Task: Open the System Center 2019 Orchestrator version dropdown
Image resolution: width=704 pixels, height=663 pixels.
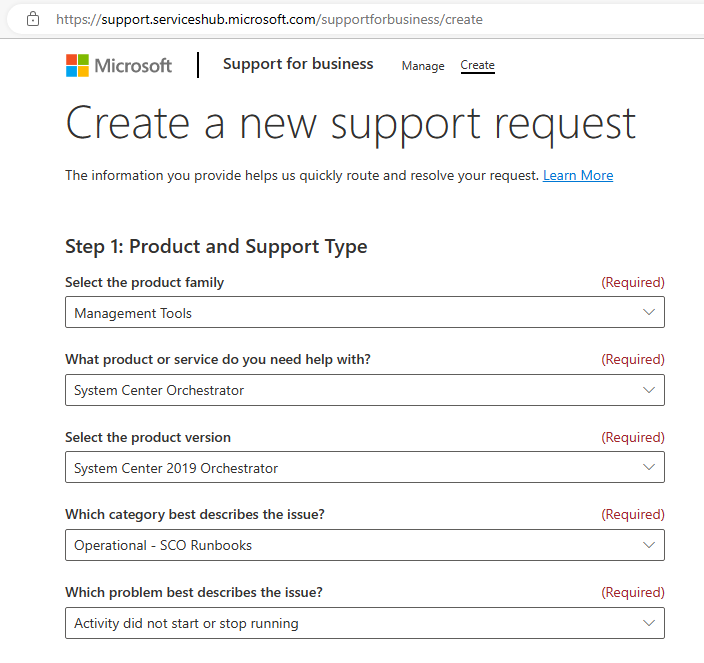Action: point(365,467)
